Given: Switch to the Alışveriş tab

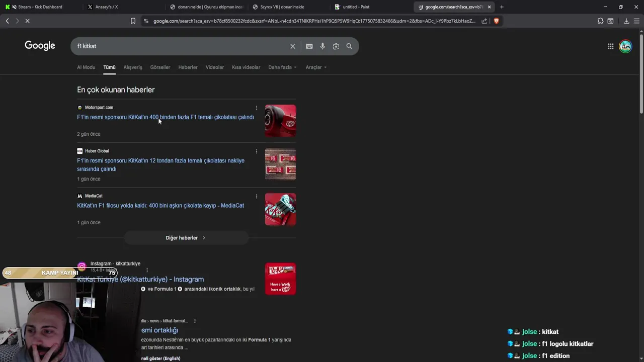Looking at the screenshot, I should pos(133,67).
